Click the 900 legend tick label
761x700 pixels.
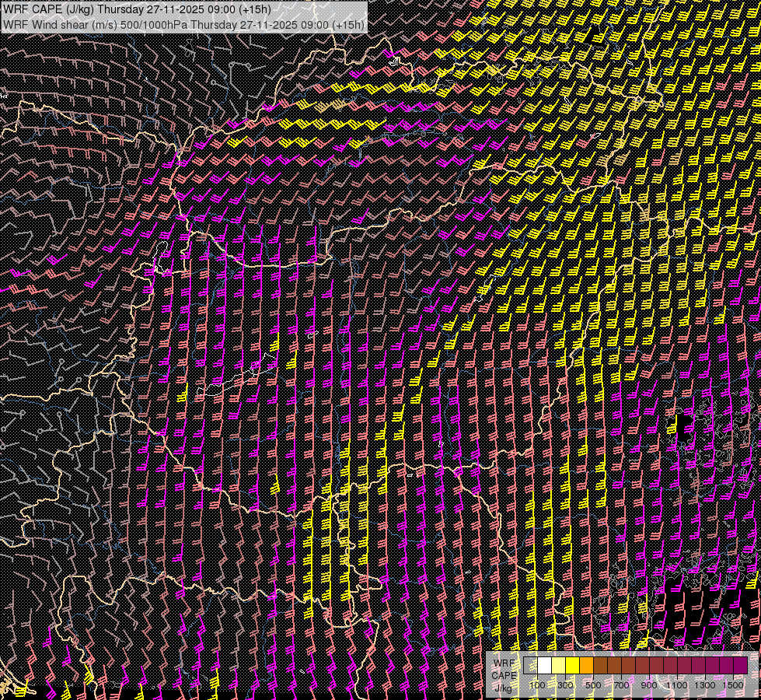649,685
